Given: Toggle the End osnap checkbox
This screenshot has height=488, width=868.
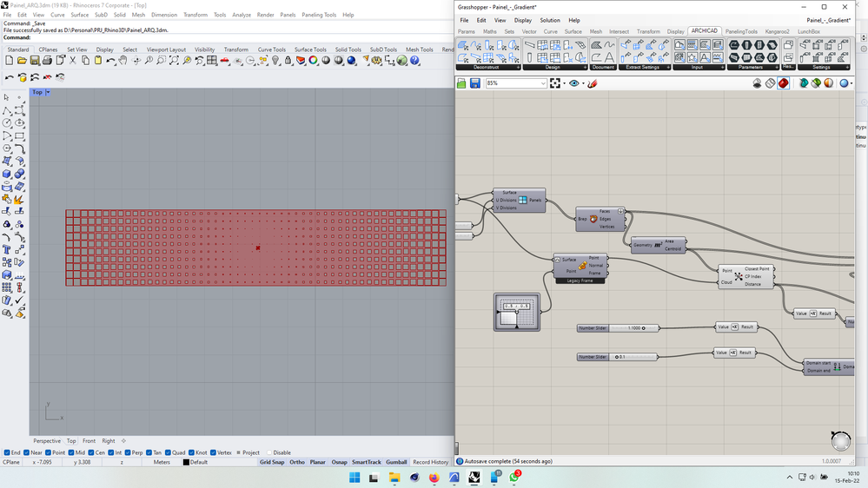Looking at the screenshot, I should pos(7,452).
